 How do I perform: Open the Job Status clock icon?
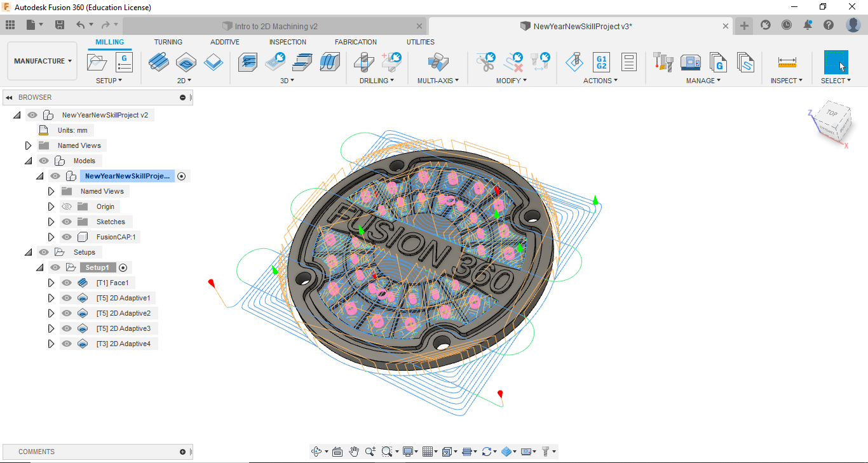coord(787,25)
